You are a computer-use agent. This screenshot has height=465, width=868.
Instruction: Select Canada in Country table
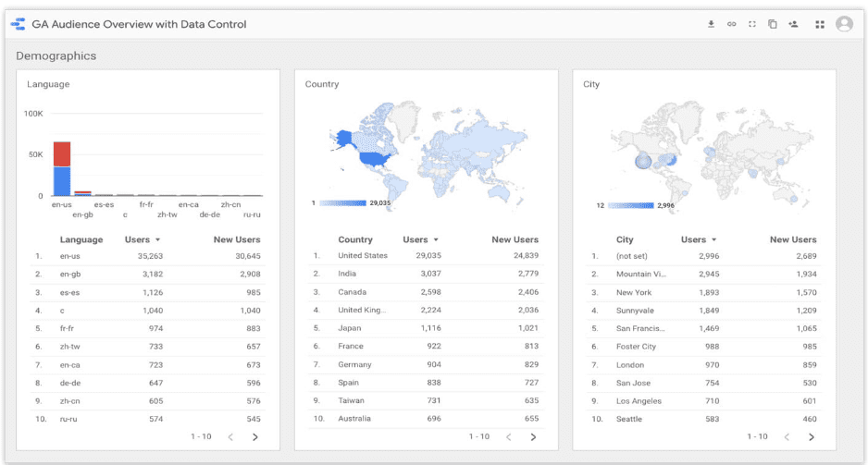(427, 292)
